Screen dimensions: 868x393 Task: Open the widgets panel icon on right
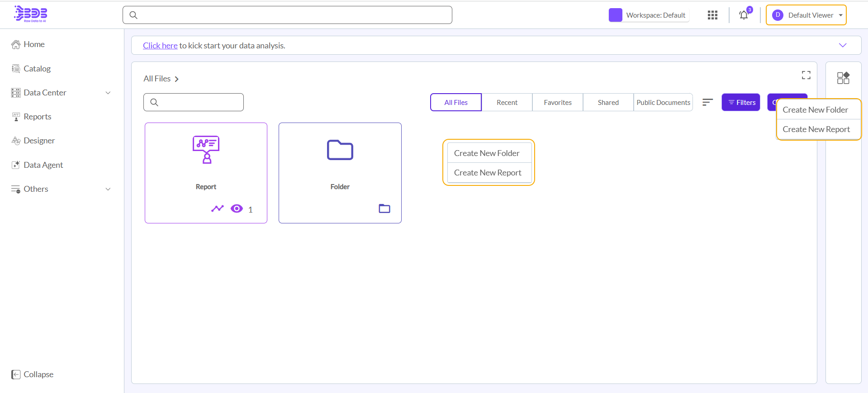[x=843, y=78]
